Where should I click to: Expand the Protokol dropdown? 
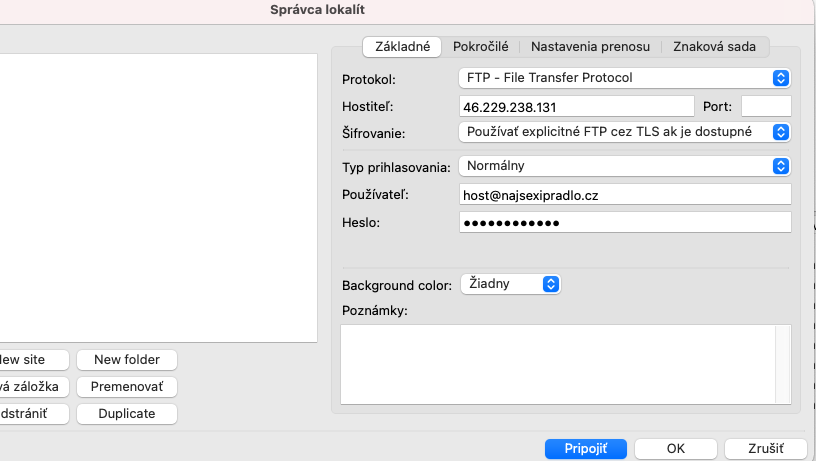[625, 77]
